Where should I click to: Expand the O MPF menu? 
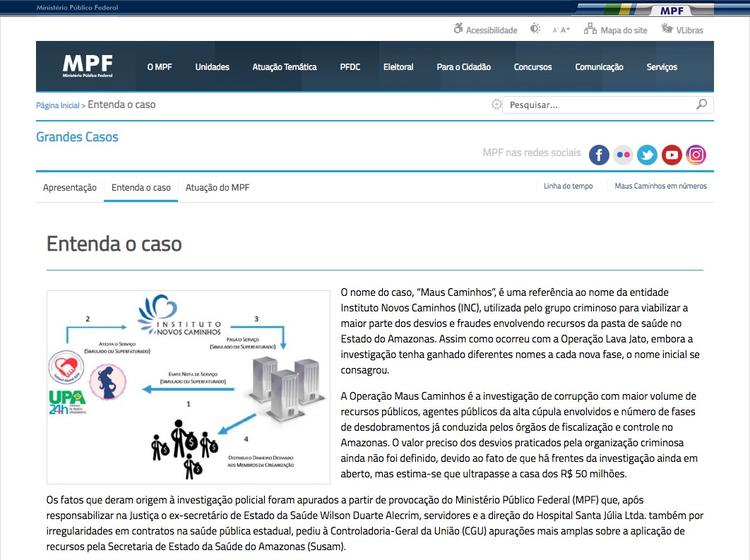click(159, 67)
